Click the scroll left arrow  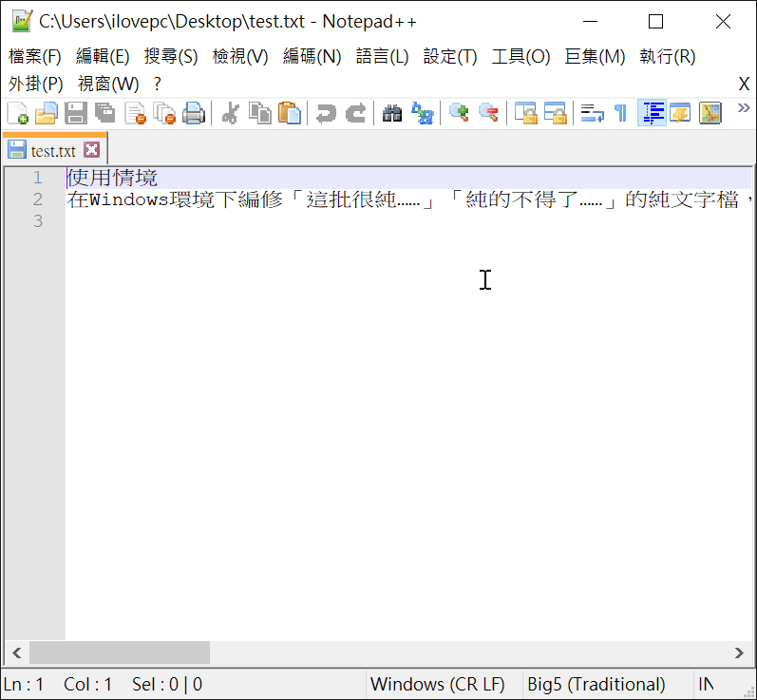[16, 653]
